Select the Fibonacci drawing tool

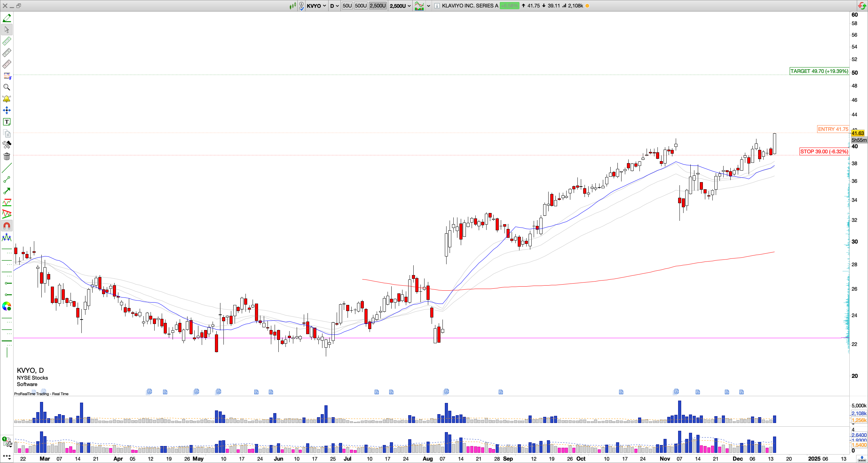pyautogui.click(x=6, y=76)
